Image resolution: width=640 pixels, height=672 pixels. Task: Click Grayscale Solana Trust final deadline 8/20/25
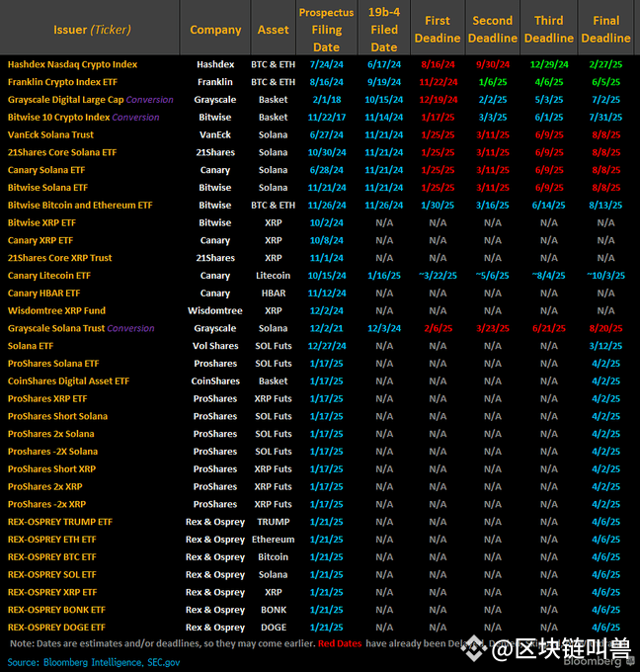point(605,328)
